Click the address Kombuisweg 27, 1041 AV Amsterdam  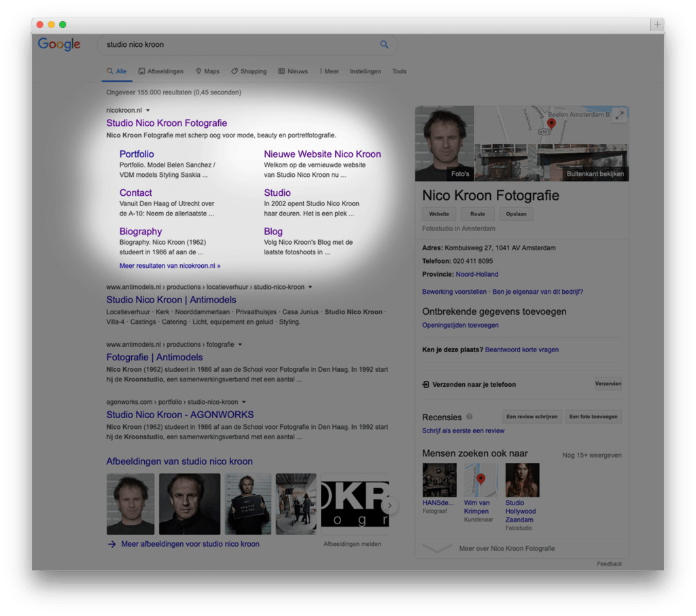coord(500,247)
